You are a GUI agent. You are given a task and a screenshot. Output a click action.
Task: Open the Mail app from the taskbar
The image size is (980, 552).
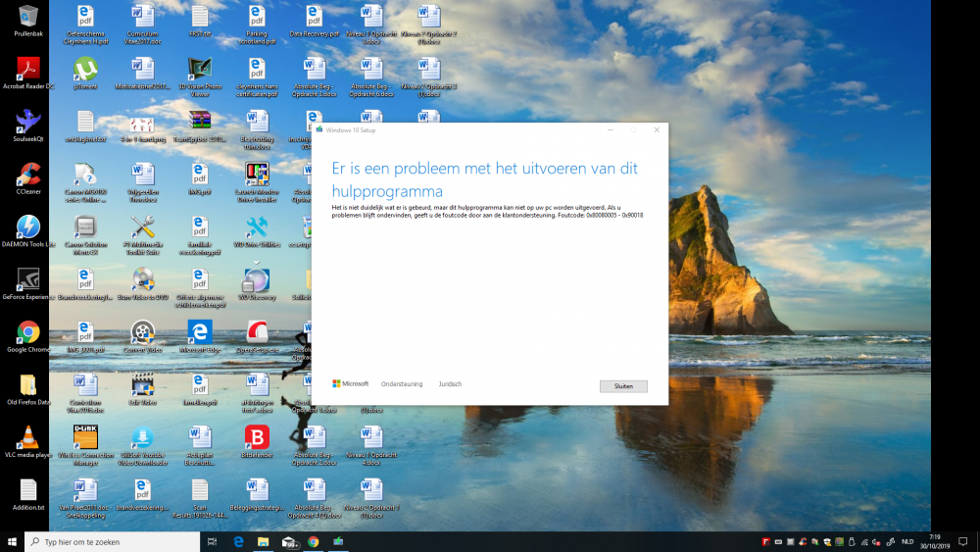289,541
